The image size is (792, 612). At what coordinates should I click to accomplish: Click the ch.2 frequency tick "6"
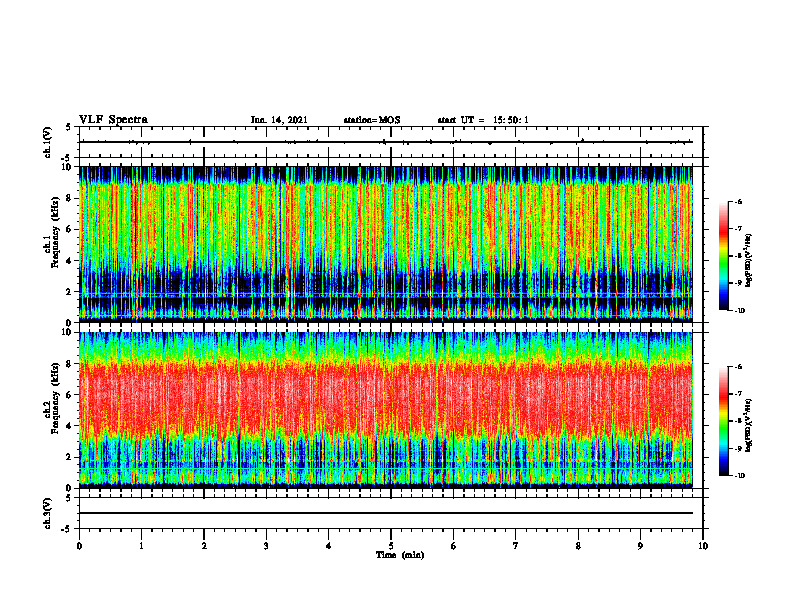pyautogui.click(x=71, y=395)
